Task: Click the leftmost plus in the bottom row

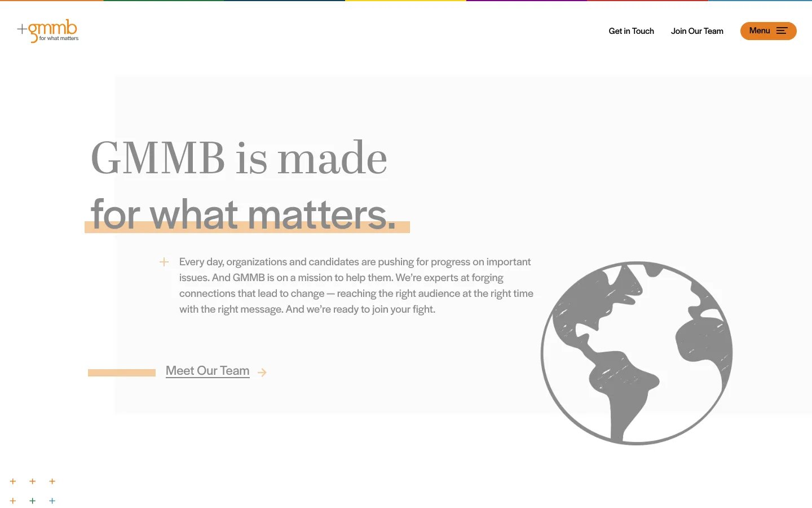Action: coord(13,501)
